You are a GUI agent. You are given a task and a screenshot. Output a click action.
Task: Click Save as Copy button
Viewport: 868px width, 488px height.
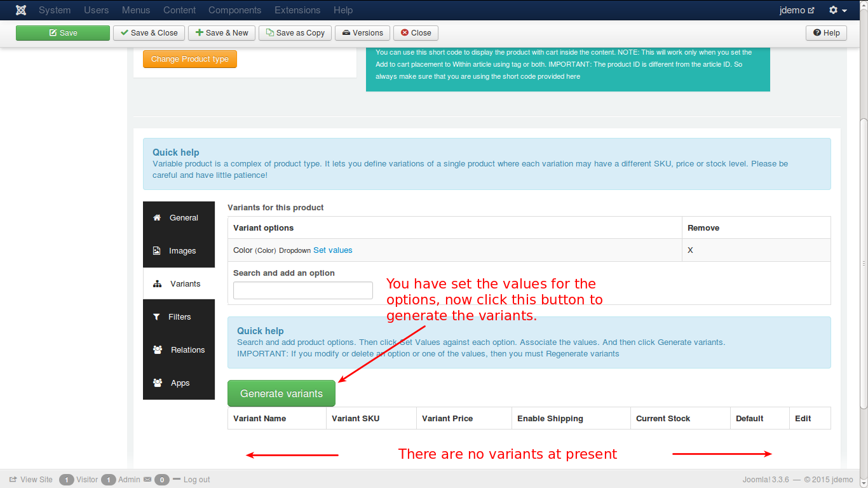pyautogui.click(x=295, y=33)
